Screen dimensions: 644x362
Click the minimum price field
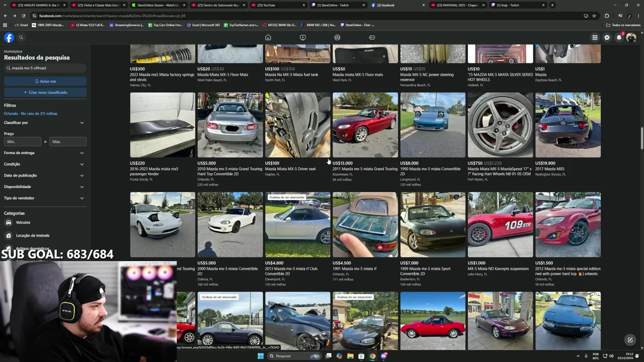coord(23,142)
